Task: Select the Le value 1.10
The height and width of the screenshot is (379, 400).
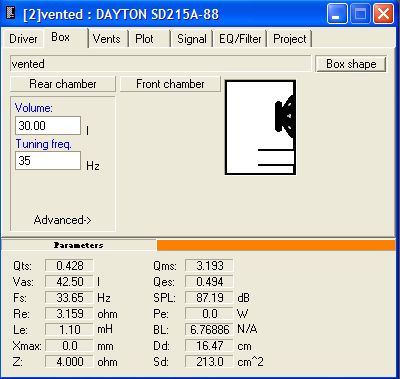Action: pyautogui.click(x=69, y=330)
